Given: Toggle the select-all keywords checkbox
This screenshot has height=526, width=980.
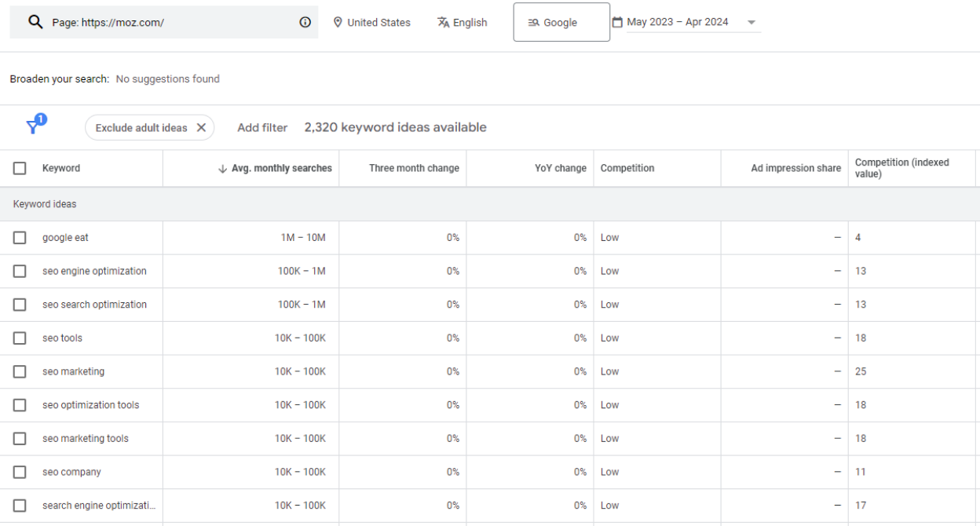Looking at the screenshot, I should point(20,168).
